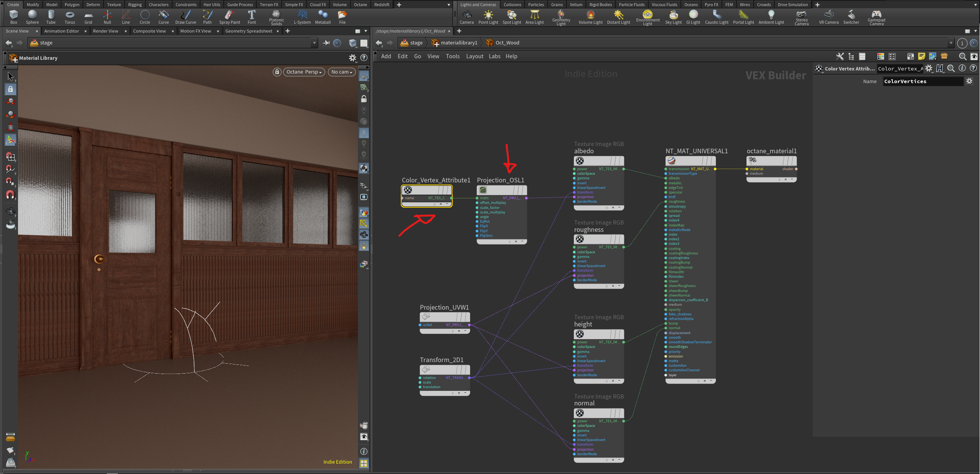Open the Layout menu in network editor
Screen dimensions: 980x474
point(474,56)
